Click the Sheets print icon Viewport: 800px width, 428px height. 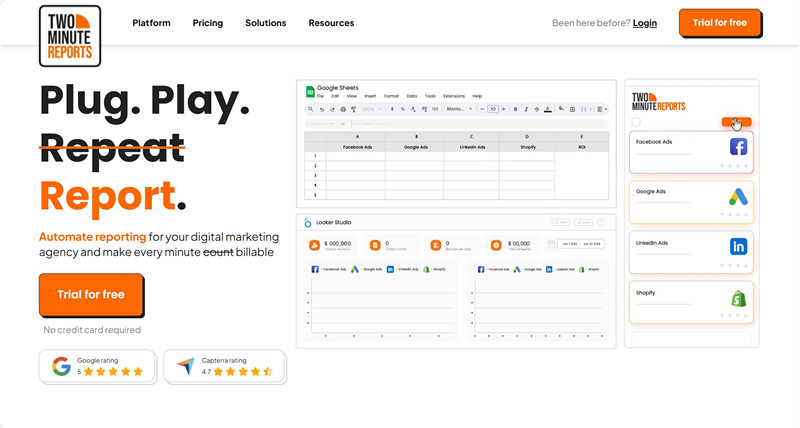(343, 109)
